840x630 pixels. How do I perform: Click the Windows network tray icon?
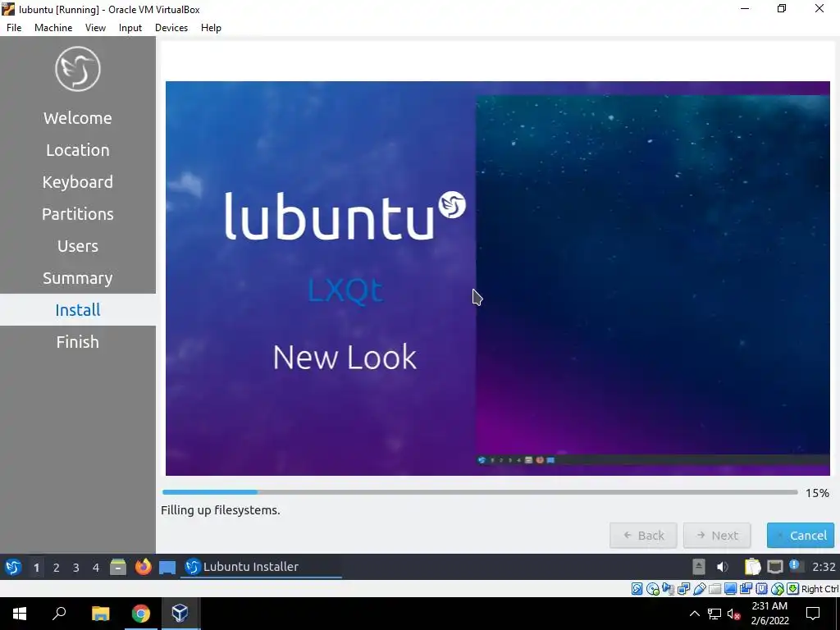(x=714, y=614)
